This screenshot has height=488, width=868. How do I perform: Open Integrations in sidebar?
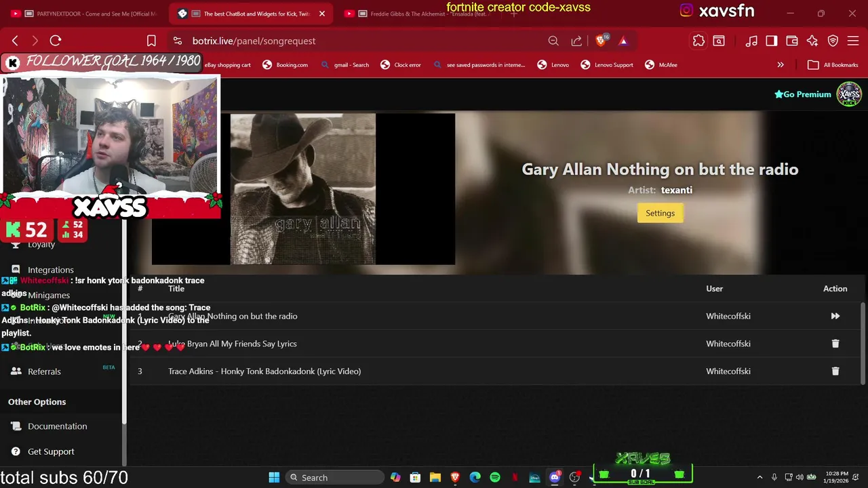point(51,270)
